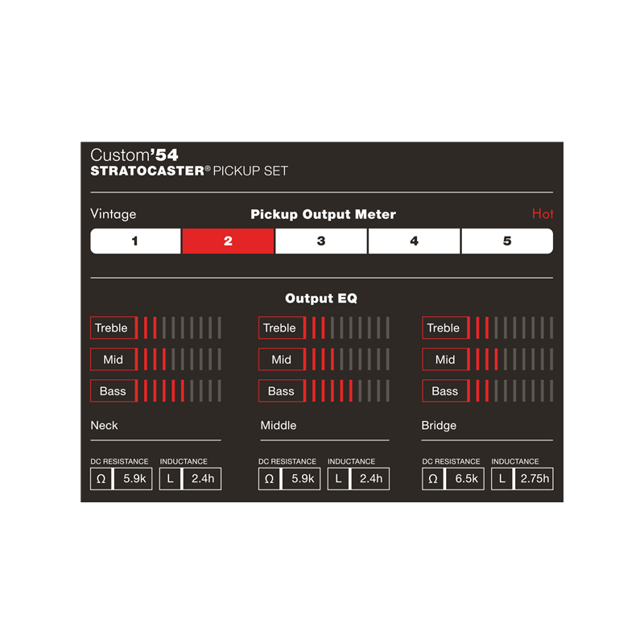This screenshot has height=644, width=644.
Task: Click the Bridge inductance L icon
Action: (502, 479)
